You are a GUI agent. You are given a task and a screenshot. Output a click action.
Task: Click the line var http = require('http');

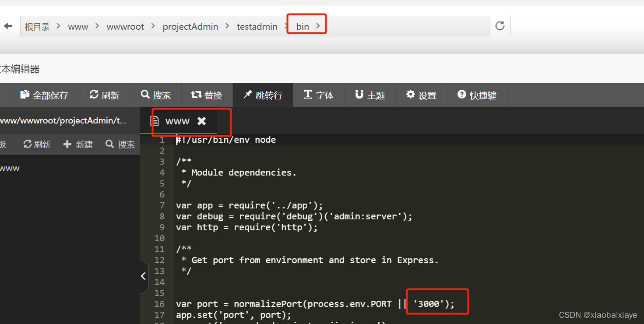247,227
